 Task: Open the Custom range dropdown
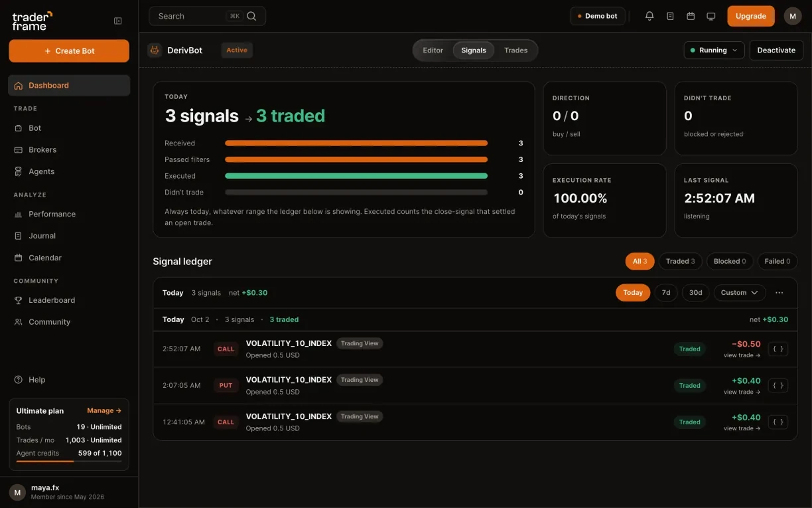tap(740, 293)
